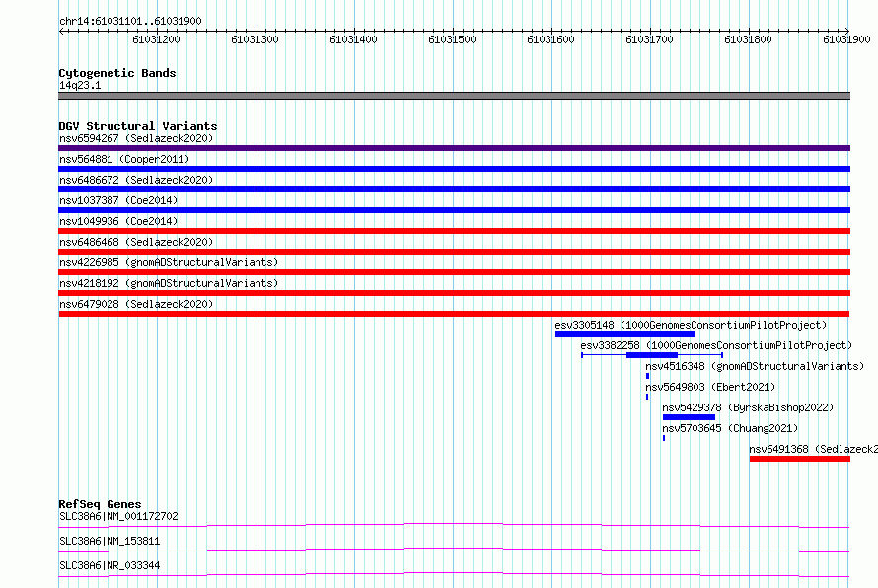
Task: Click the small nsv4516348 blue marker
Action: [647, 376]
